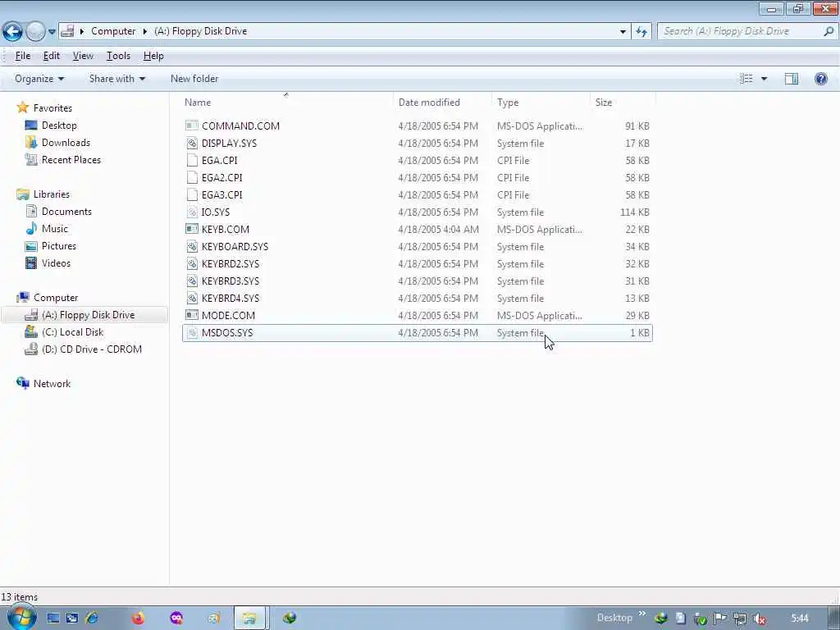This screenshot has height=630, width=840.
Task: Click the Action Center flag tray icon
Action: point(720,619)
